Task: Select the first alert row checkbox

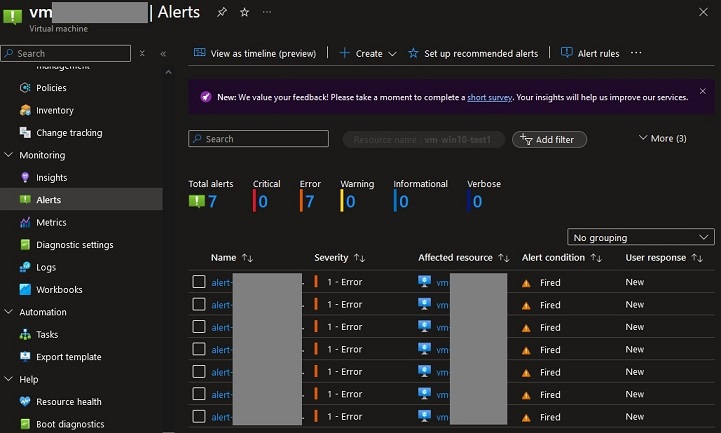Action: click(x=199, y=281)
